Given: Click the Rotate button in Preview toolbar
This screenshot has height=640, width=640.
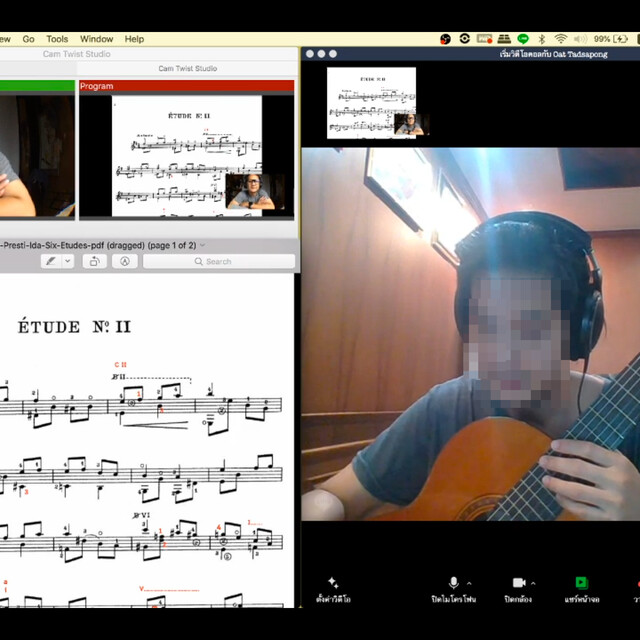Looking at the screenshot, I should 94,261.
